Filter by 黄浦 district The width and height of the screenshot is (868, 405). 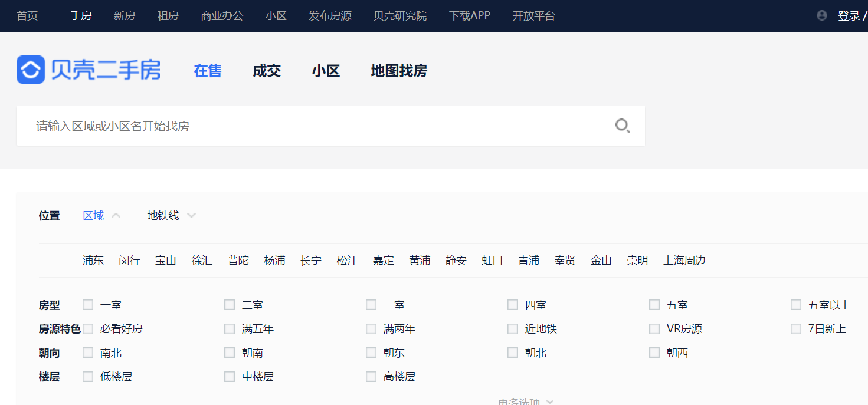tap(420, 260)
